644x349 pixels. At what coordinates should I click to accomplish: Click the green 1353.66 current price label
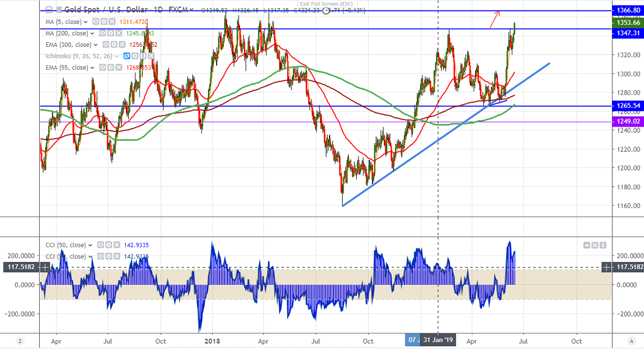(x=628, y=23)
